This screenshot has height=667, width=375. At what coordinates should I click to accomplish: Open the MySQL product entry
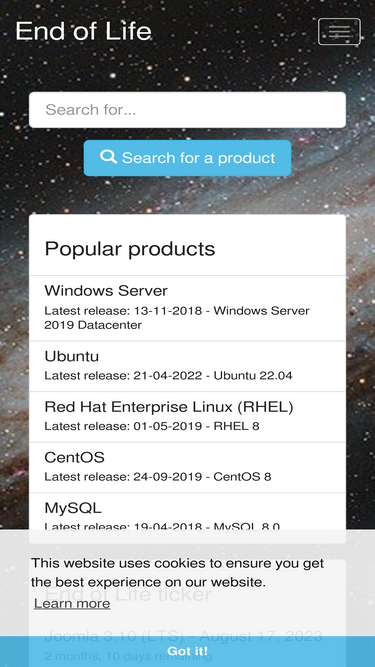[187, 511]
